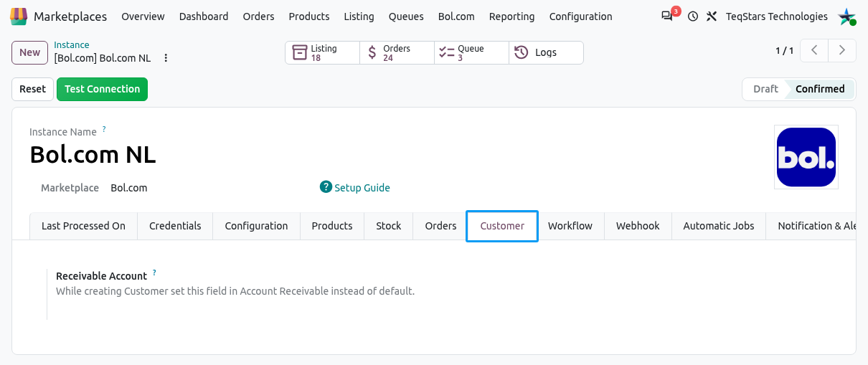Open Queue 3 checklist stat
The height and width of the screenshot is (365, 868).
click(x=471, y=52)
